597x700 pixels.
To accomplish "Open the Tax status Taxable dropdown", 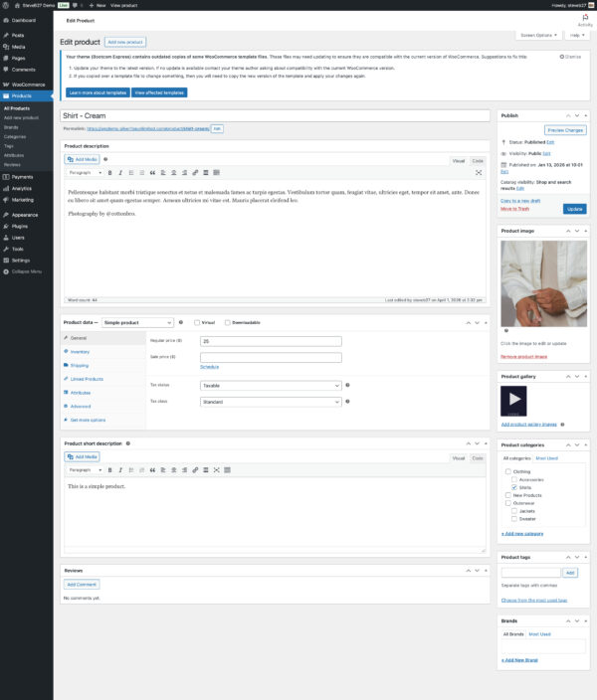I will [271, 385].
